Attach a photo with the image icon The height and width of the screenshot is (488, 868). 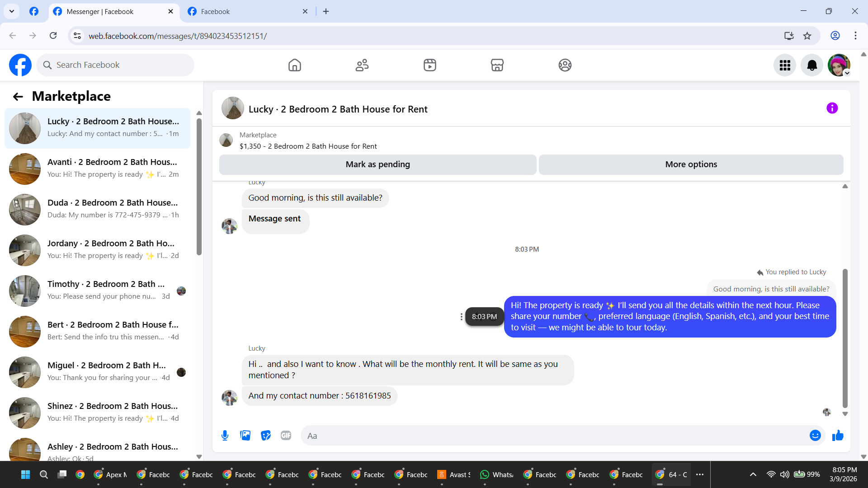click(245, 435)
